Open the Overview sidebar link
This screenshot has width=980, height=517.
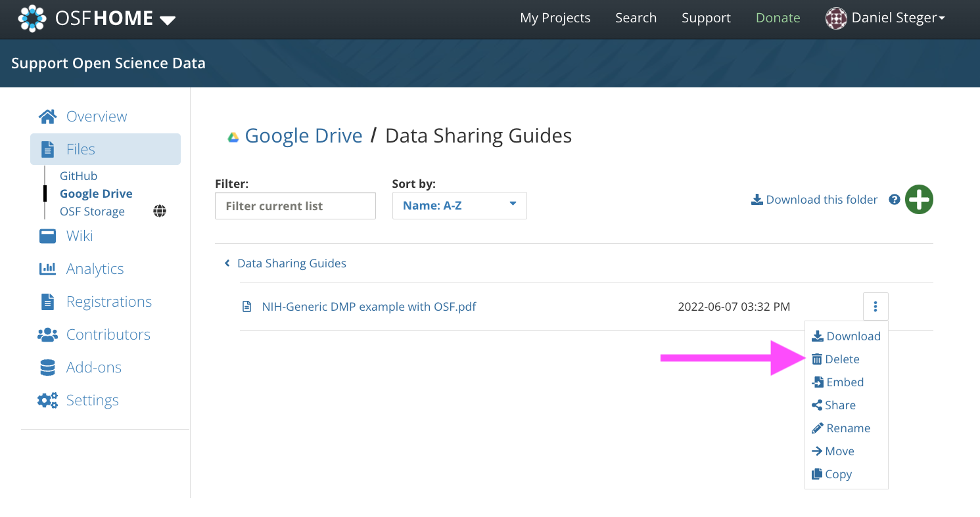(x=97, y=116)
